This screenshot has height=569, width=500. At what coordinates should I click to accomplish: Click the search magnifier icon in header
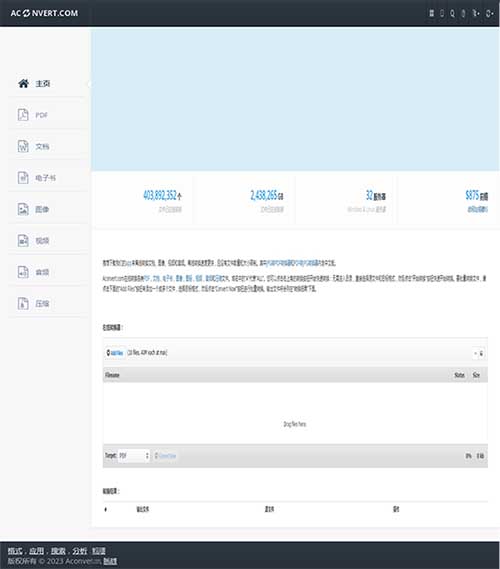point(452,13)
